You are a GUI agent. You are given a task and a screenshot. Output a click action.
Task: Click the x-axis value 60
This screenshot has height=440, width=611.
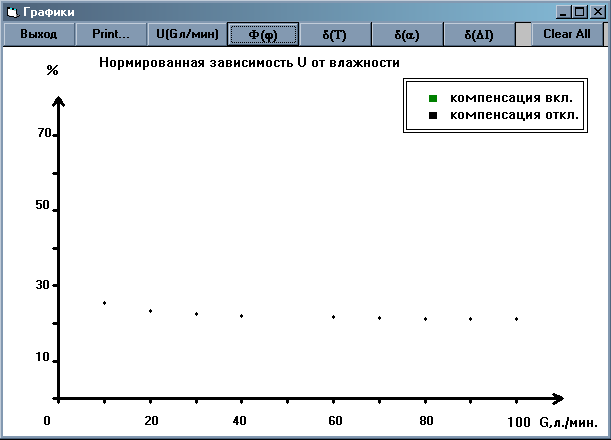coord(335,421)
